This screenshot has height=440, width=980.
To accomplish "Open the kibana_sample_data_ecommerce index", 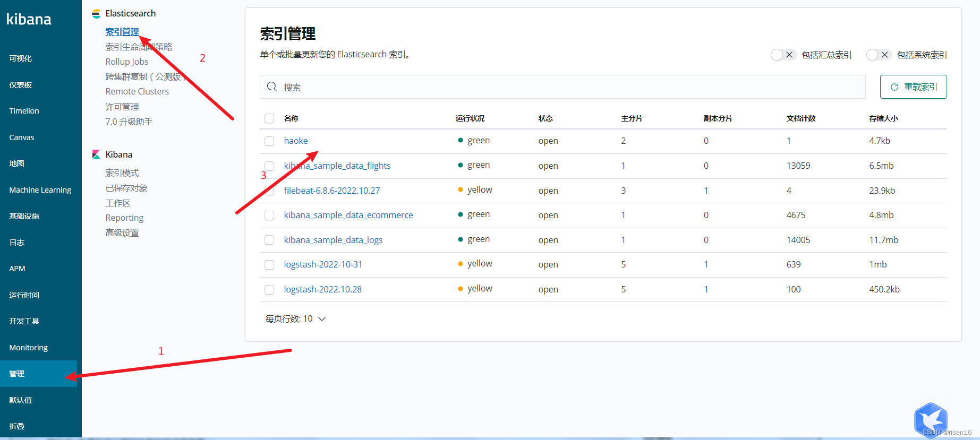I will (348, 215).
